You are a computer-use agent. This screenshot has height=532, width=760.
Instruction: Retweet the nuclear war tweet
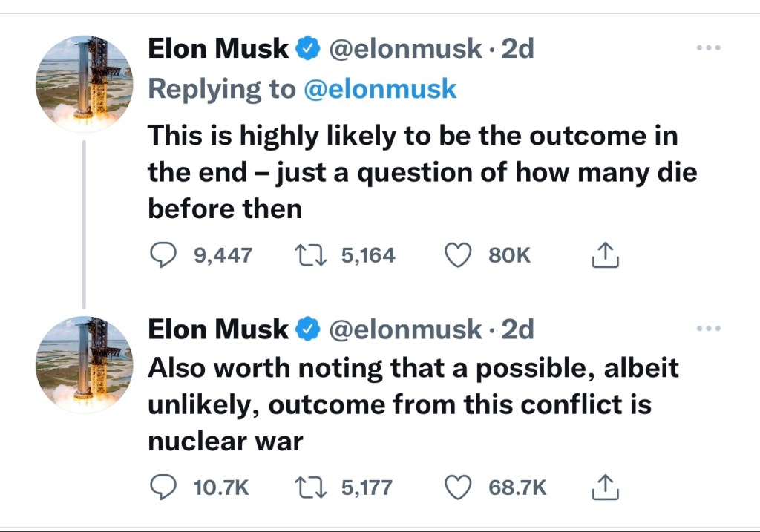[x=307, y=487]
